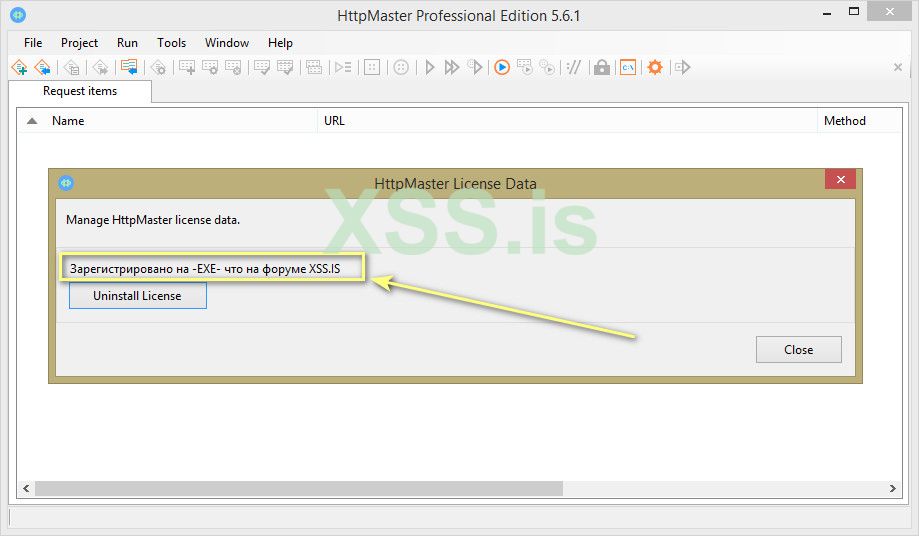Select the Request items tab
Image resolution: width=919 pixels, height=536 pixels.
[80, 91]
